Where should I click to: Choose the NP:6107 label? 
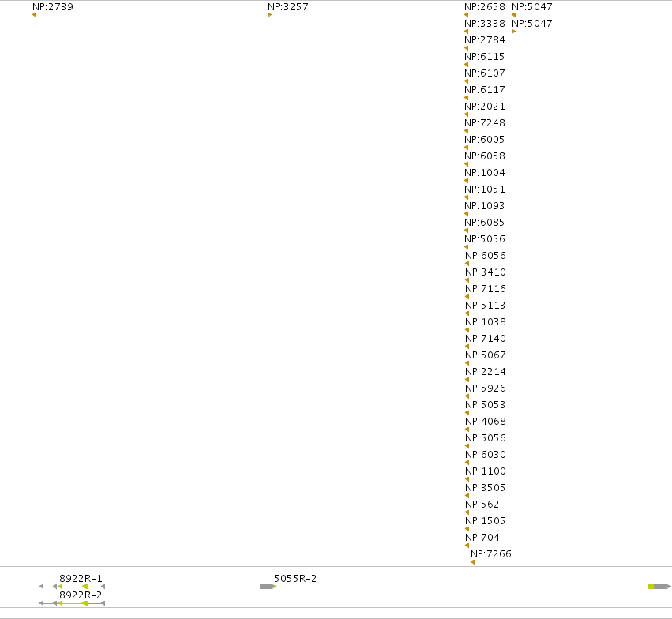pos(485,73)
